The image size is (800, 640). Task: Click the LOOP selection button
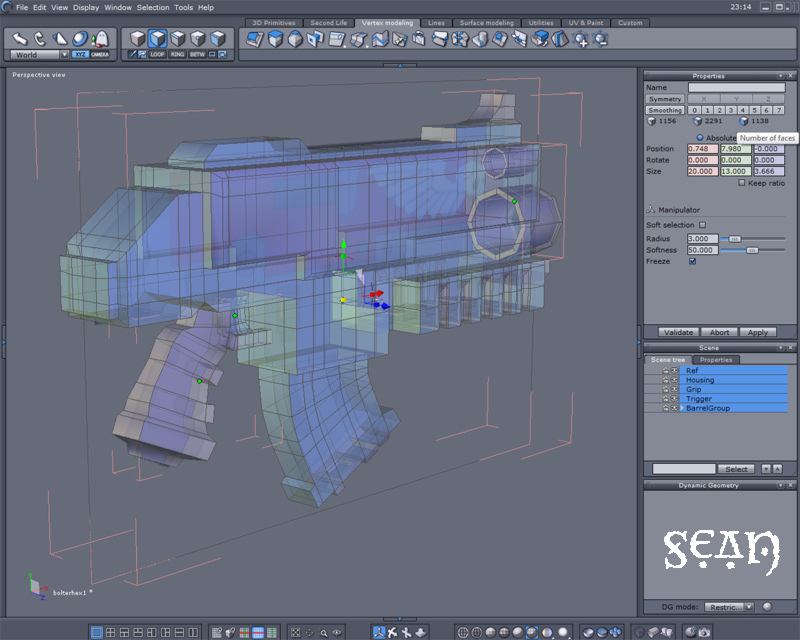pyautogui.click(x=157, y=54)
